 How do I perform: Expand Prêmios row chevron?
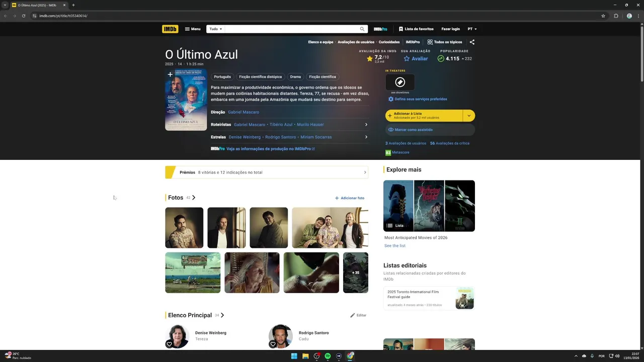tap(365, 172)
